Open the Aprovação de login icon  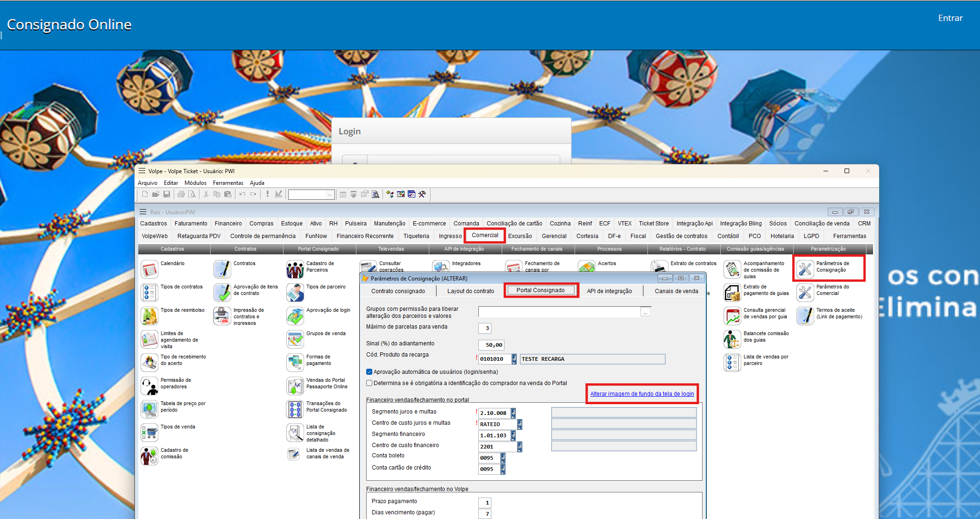coord(295,316)
